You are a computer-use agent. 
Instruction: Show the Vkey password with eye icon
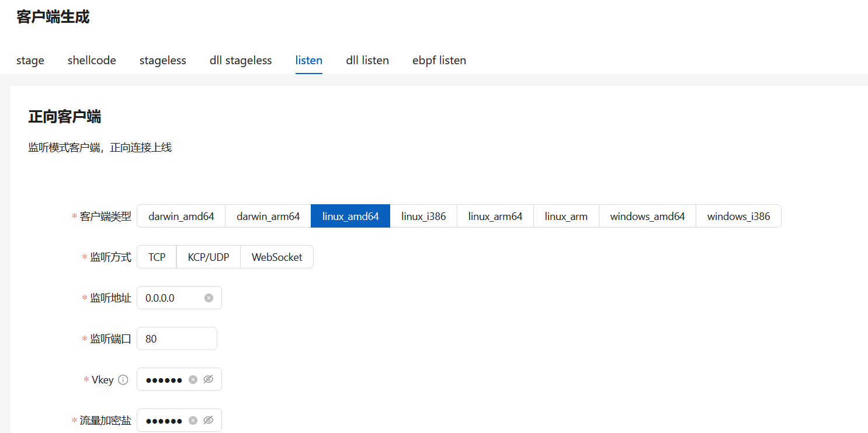click(x=209, y=379)
